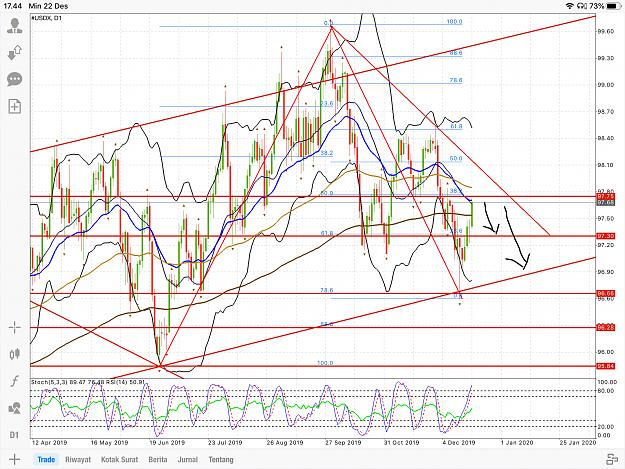Open the Tentang tab
Viewport: 625px width, 469px height.
click(221, 459)
